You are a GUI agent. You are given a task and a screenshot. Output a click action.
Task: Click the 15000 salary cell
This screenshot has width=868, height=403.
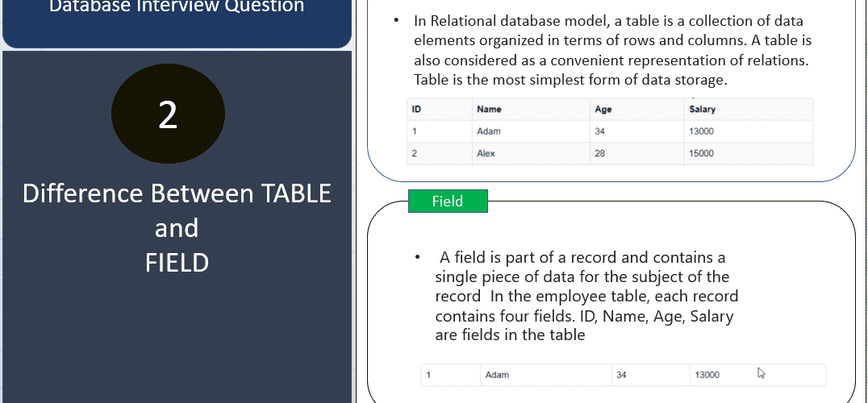[x=749, y=154]
